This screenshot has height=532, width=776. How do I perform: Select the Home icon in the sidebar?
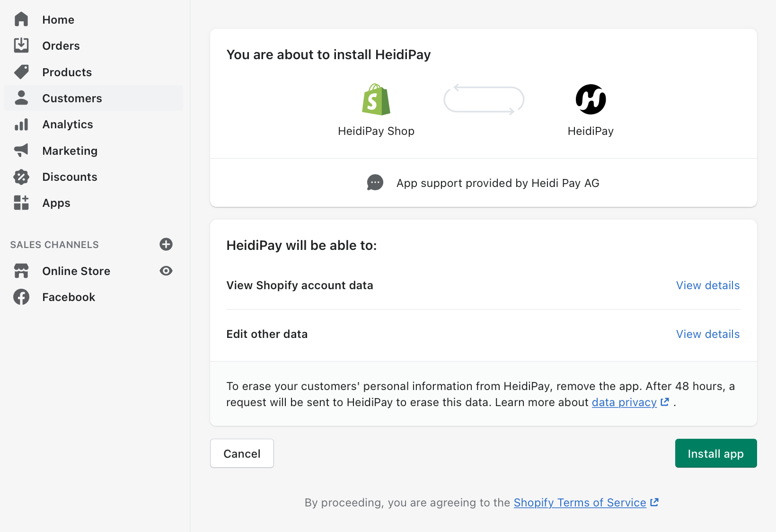point(21,19)
